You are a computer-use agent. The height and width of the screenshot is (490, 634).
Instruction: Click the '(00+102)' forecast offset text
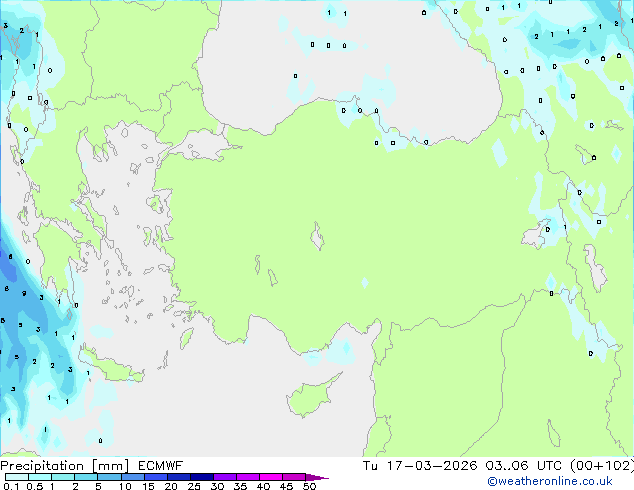coord(602,466)
